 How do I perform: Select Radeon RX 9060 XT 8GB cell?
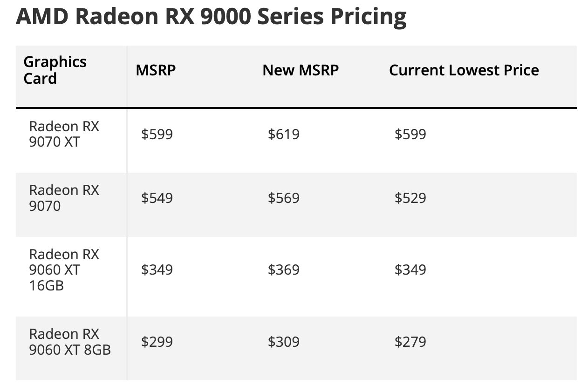tap(70, 342)
